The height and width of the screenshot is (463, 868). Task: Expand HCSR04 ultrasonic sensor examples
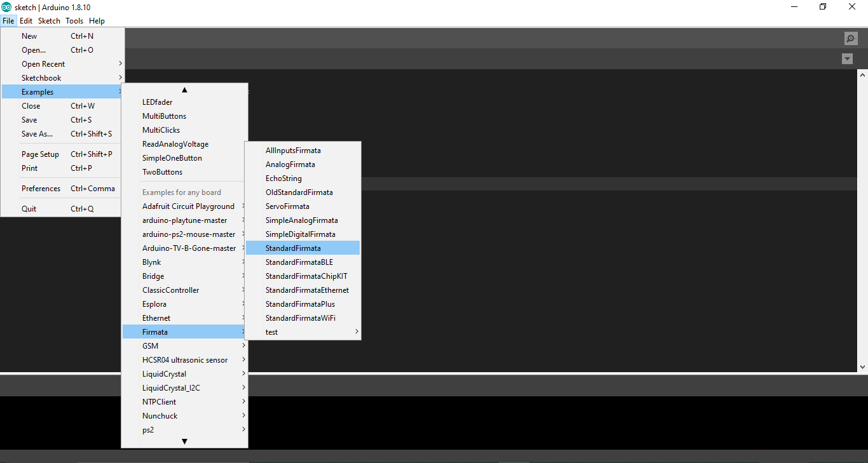point(184,360)
